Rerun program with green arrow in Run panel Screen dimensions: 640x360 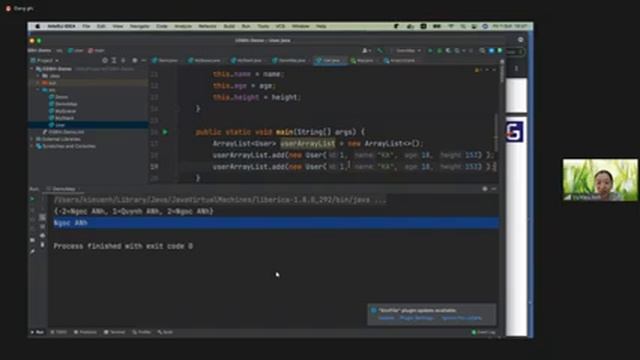click(32, 199)
